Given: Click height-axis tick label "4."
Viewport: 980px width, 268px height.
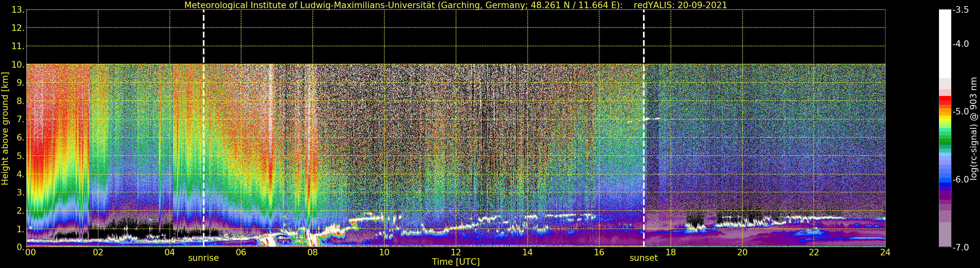Looking at the screenshot, I should coord(21,174).
